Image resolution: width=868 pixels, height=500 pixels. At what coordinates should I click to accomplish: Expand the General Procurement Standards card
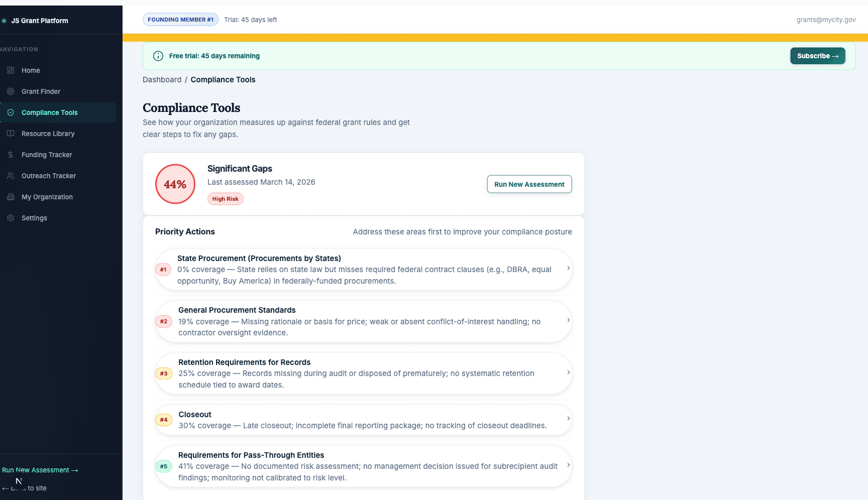point(569,321)
